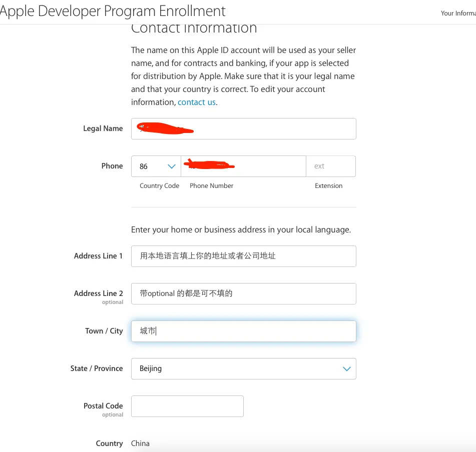Click the Country value 'China'
Screen dimensions: 476x452
pyautogui.click(x=140, y=443)
